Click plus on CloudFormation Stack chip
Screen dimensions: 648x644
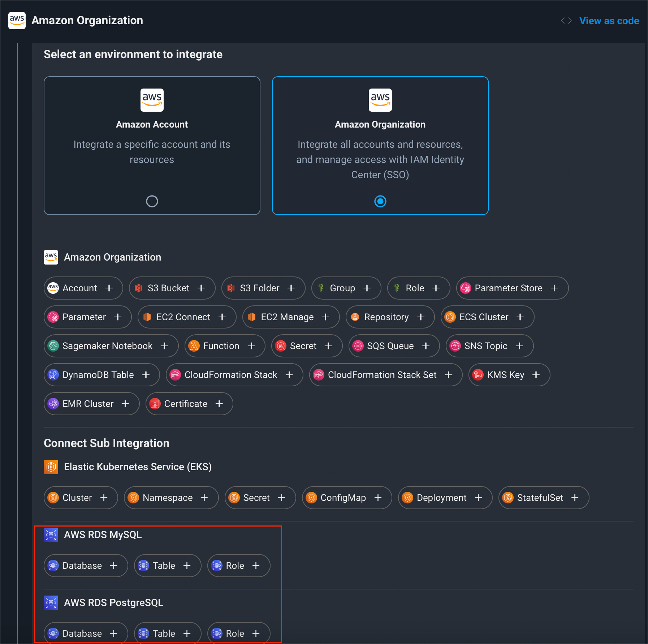(x=289, y=375)
